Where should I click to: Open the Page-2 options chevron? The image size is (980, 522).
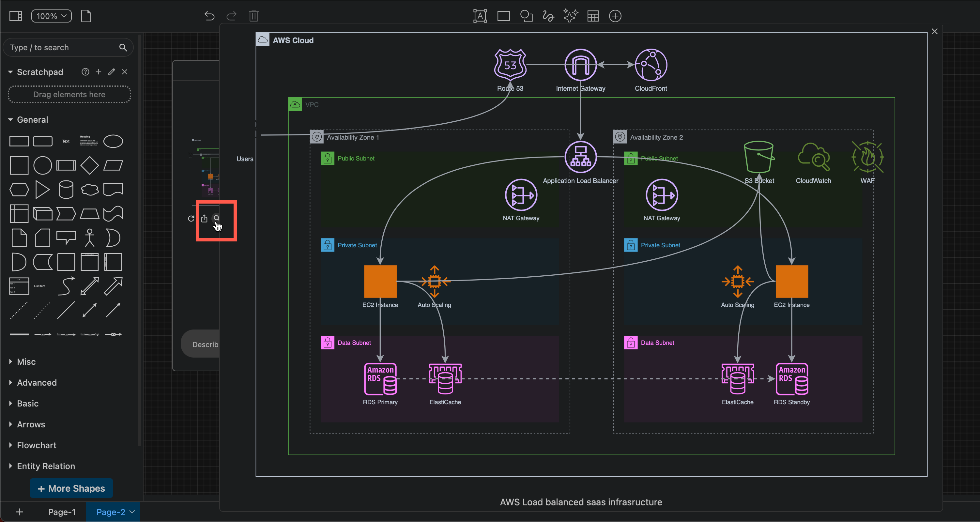click(132, 512)
